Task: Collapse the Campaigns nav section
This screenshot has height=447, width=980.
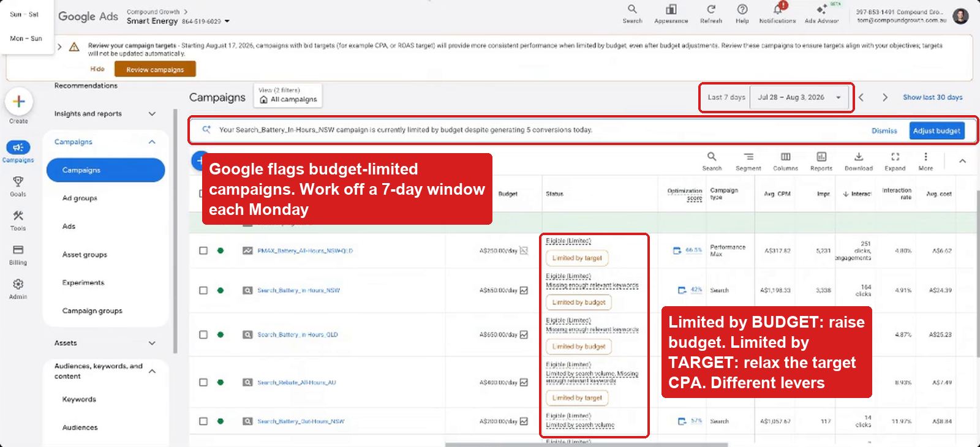Action: point(152,142)
